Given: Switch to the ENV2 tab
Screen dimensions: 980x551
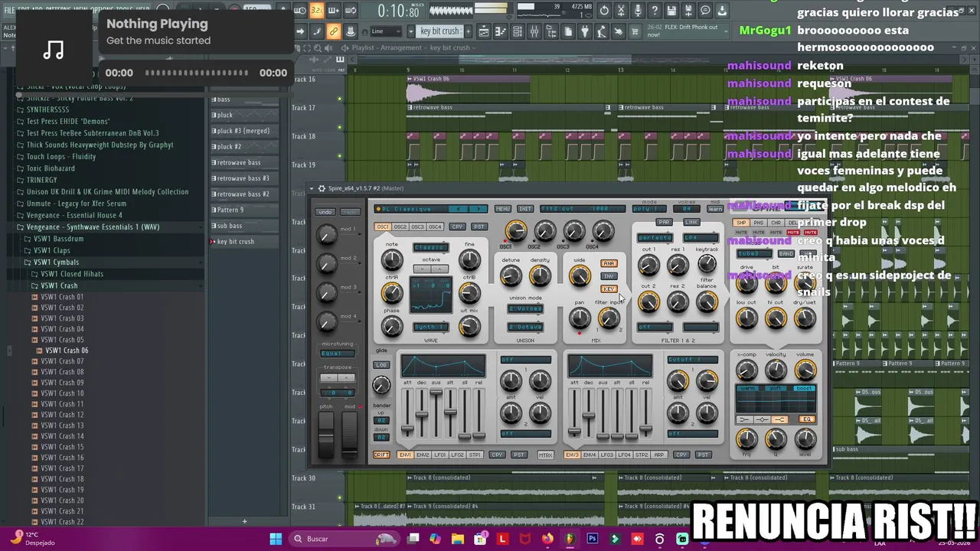Looking at the screenshot, I should [x=423, y=455].
